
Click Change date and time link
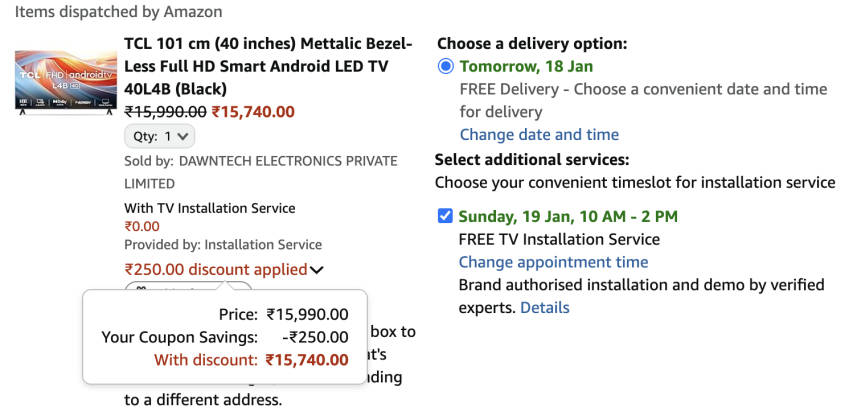539,134
